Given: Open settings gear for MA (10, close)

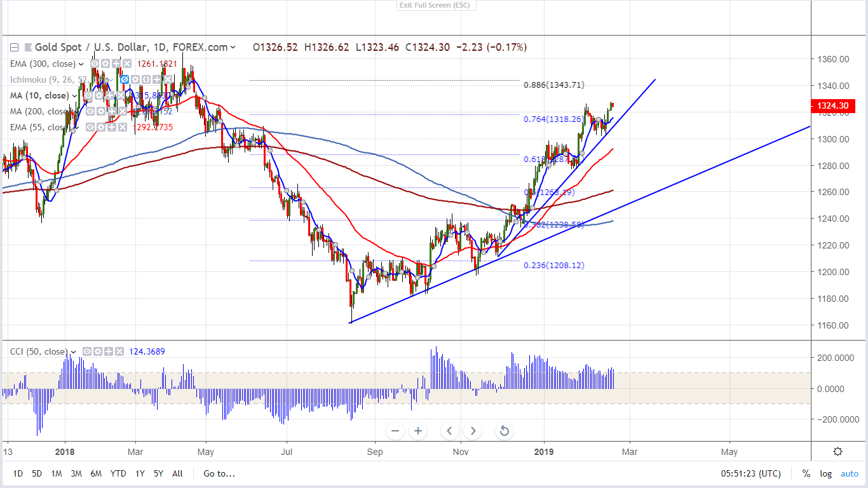Looking at the screenshot, I should 99,95.
